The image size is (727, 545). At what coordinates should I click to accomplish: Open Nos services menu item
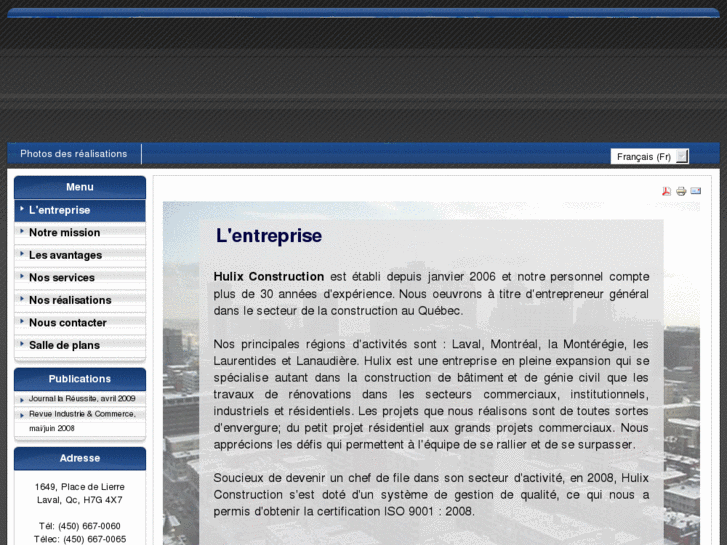(x=80, y=278)
